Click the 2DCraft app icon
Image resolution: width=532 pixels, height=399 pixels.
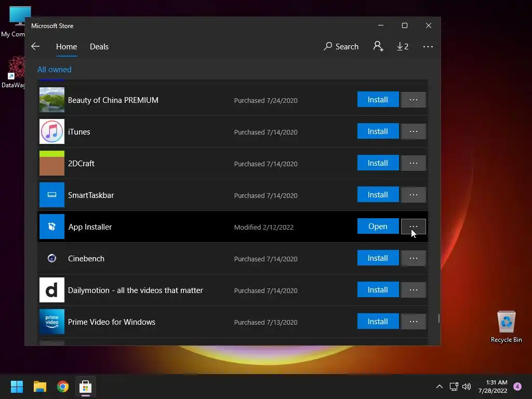pyautogui.click(x=52, y=163)
